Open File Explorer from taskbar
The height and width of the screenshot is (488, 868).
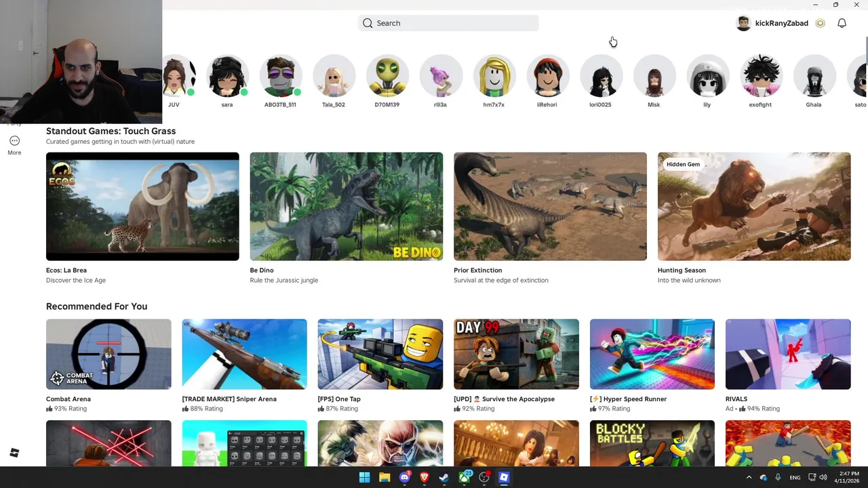pos(384,477)
